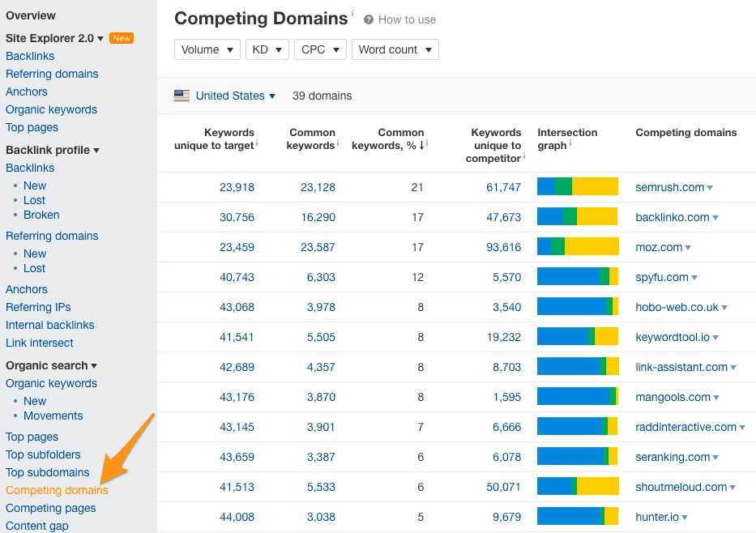Click the 16,290 common keywords value
The height and width of the screenshot is (533, 756).
click(318, 217)
